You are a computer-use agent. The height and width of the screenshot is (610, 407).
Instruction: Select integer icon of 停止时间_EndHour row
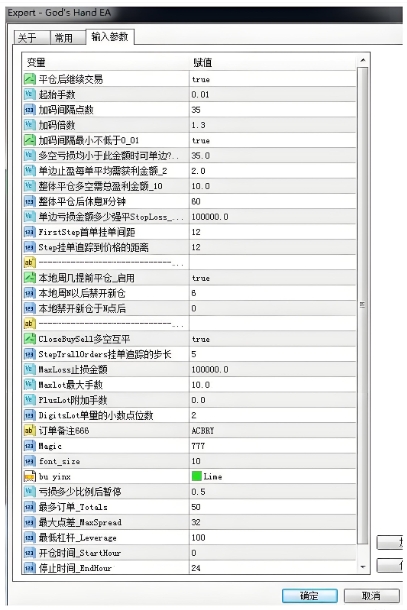[30, 568]
